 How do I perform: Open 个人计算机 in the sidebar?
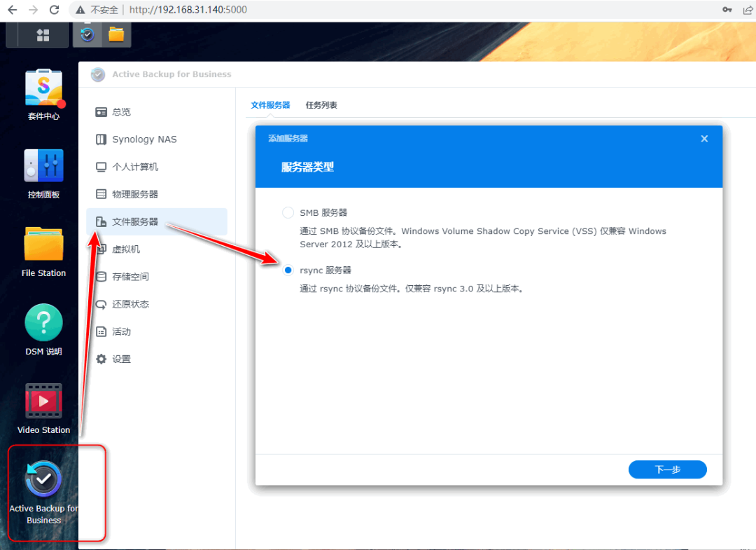click(x=157, y=167)
